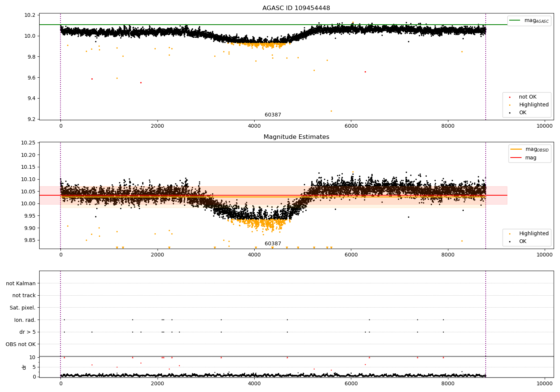Click the 10000 x-tick under the top plot

point(544,126)
